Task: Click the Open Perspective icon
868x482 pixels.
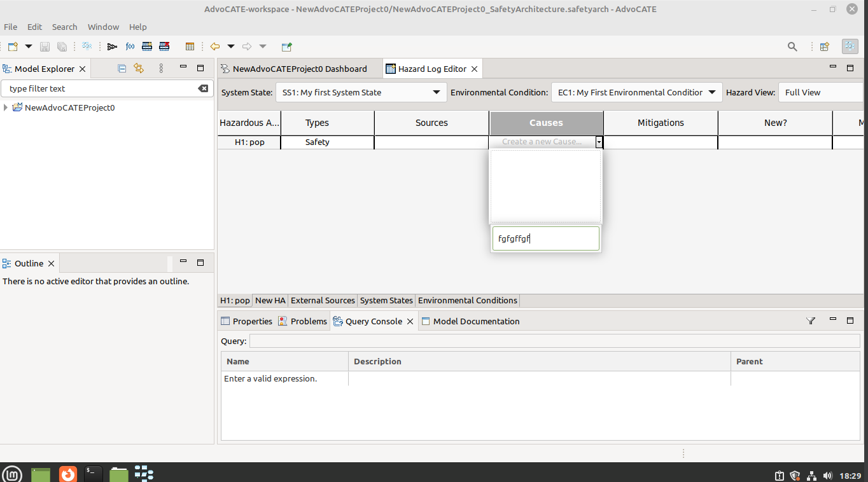Action: [825, 46]
